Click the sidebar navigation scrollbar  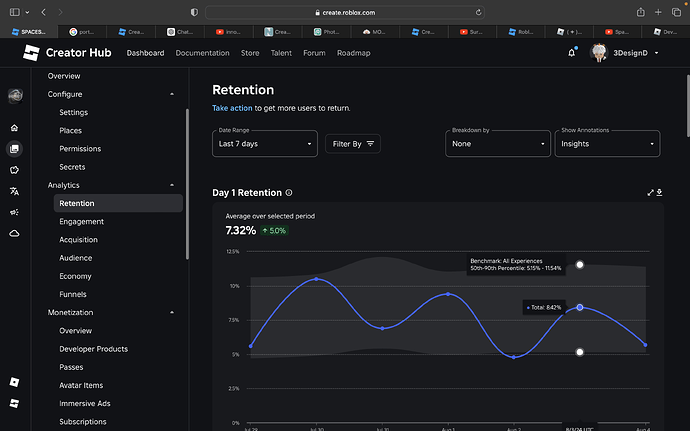coord(187,184)
